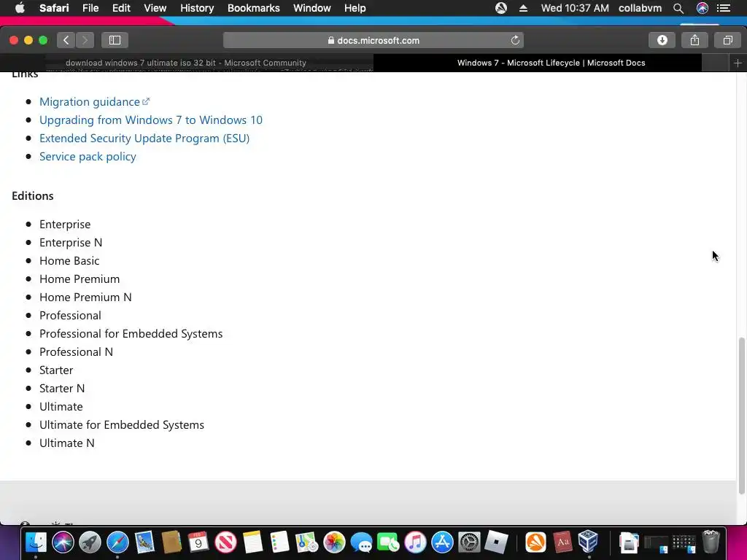The image size is (747, 560).
Task: Open Maps from the Dock
Action: (307, 542)
